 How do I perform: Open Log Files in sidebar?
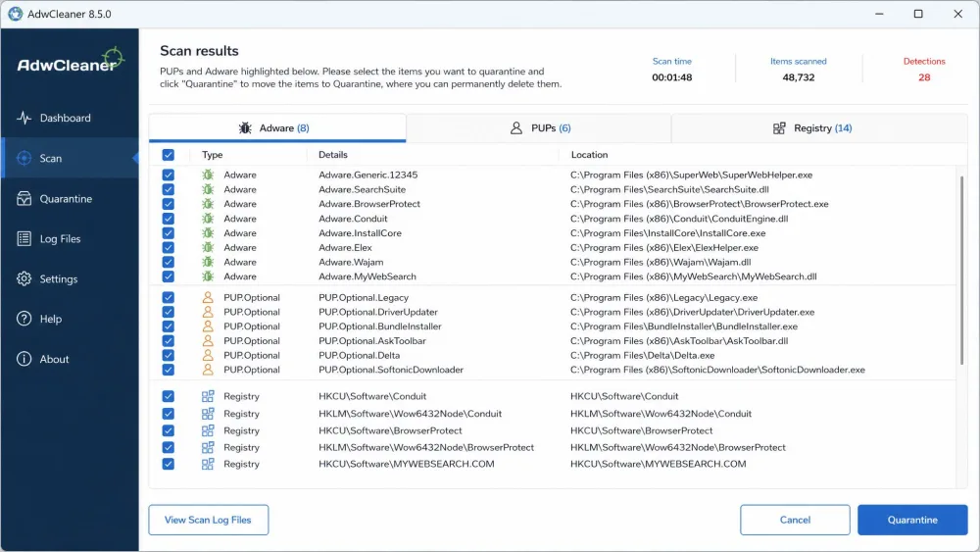(70, 239)
